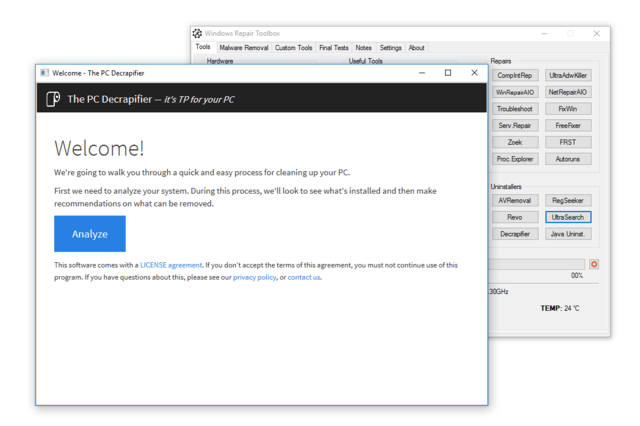Click the Useful Tools group label
This screenshot has height=426, width=640.
(x=366, y=61)
